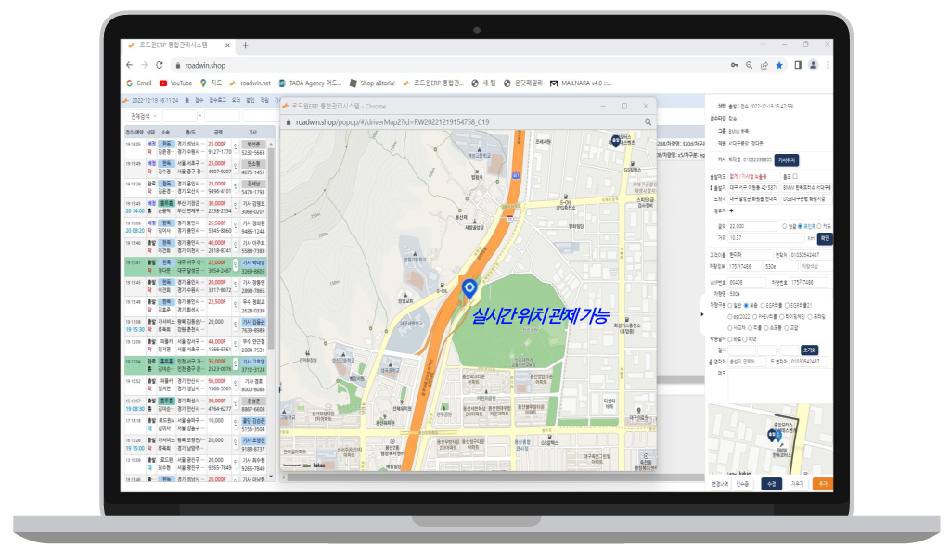Open a new browser tab
Viewport: 950px width, 560px height.
coord(246,45)
